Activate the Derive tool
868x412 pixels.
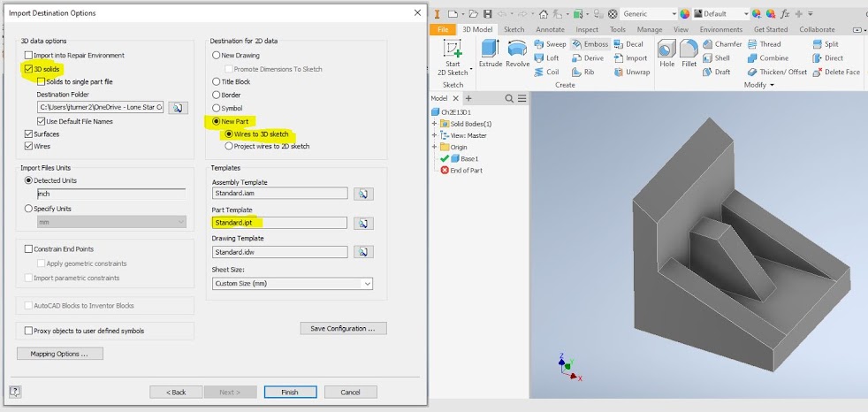[x=587, y=58]
